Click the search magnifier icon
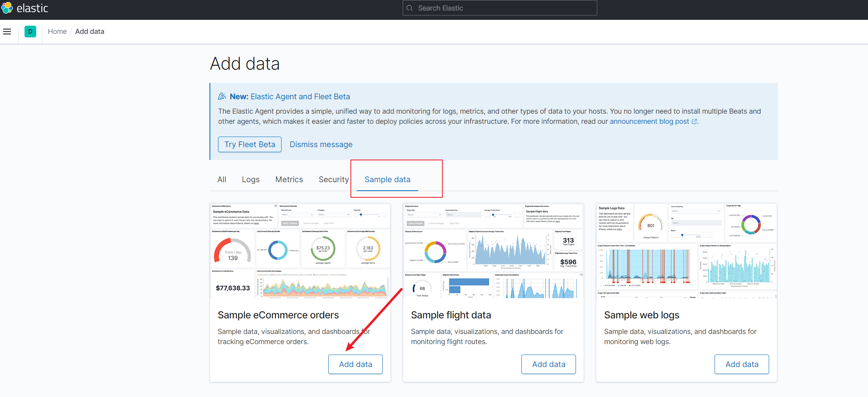Image resolution: width=868 pixels, height=397 pixels. click(x=409, y=8)
